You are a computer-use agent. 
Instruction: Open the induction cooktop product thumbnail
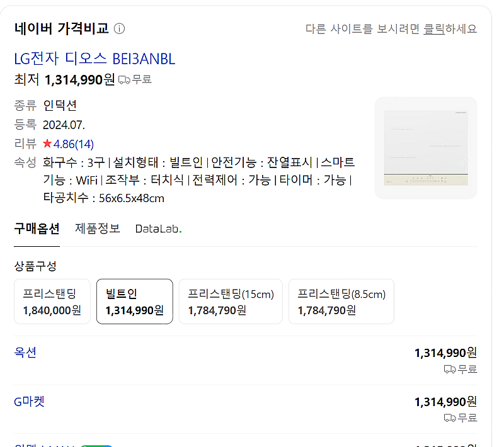426,148
